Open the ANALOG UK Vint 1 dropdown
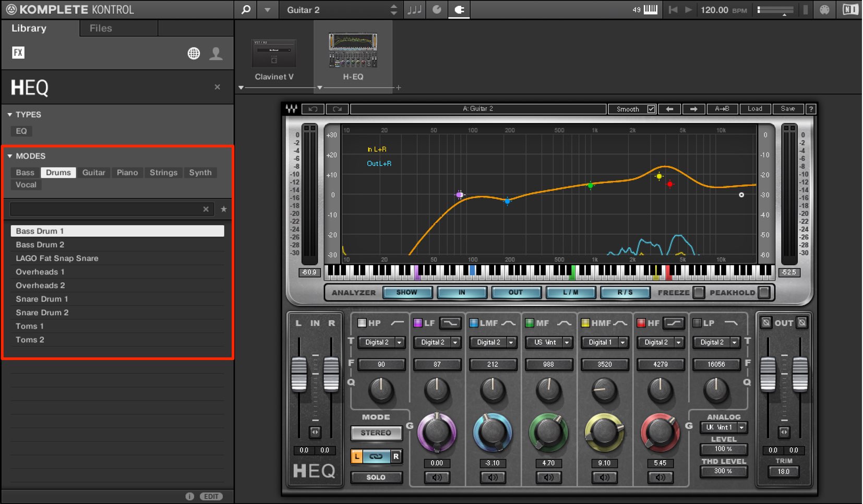This screenshot has width=863, height=504. [x=741, y=427]
